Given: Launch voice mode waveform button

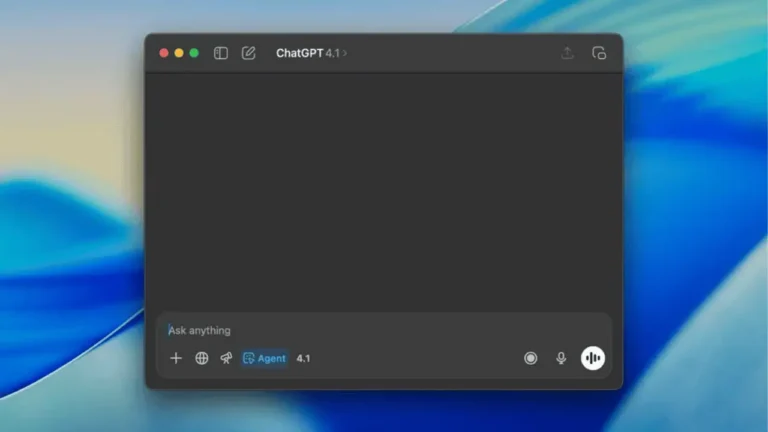Looking at the screenshot, I should (593, 358).
